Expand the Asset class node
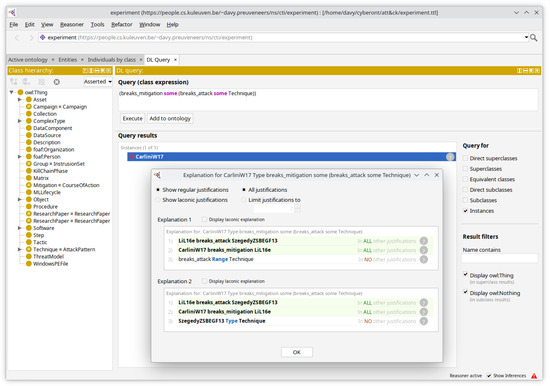Screen dimensions: 550x386 20,100
